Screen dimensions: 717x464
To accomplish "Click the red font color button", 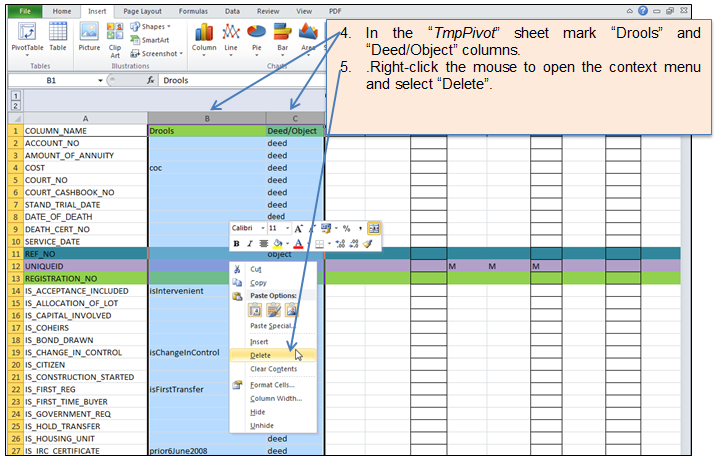I will [299, 243].
